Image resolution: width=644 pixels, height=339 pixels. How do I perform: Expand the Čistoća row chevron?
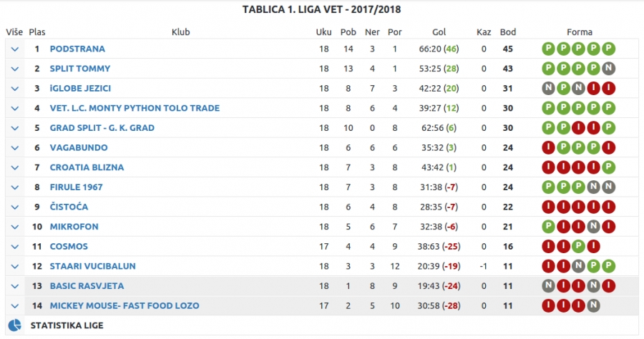[x=15, y=207]
